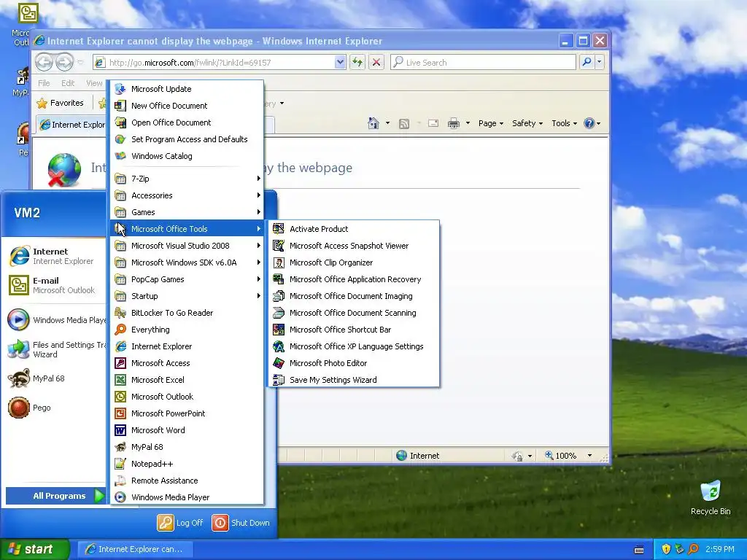Click the Log Off button
Image resolution: width=747 pixels, height=560 pixels.
click(181, 523)
